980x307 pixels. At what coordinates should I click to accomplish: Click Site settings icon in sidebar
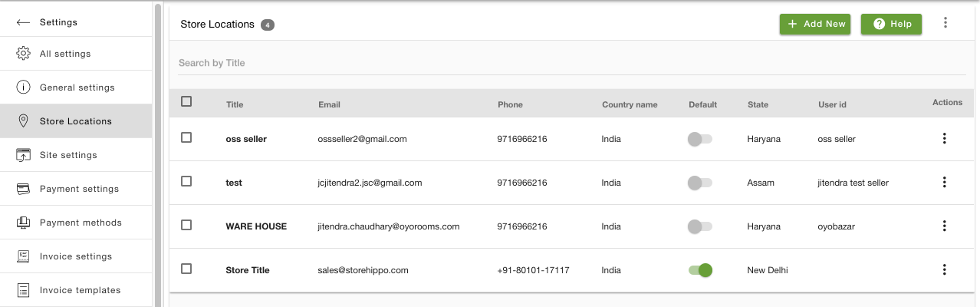coord(23,155)
